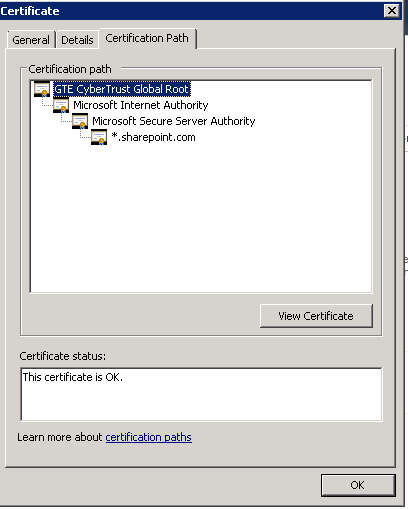Click the 'This certificate is OK.' text
This screenshot has width=408, height=510.
73,377
